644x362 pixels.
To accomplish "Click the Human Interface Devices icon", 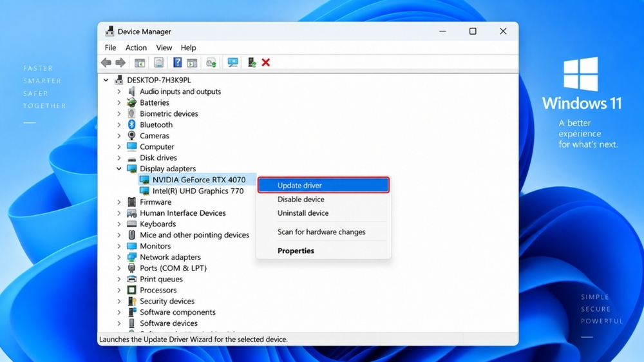I will point(131,213).
